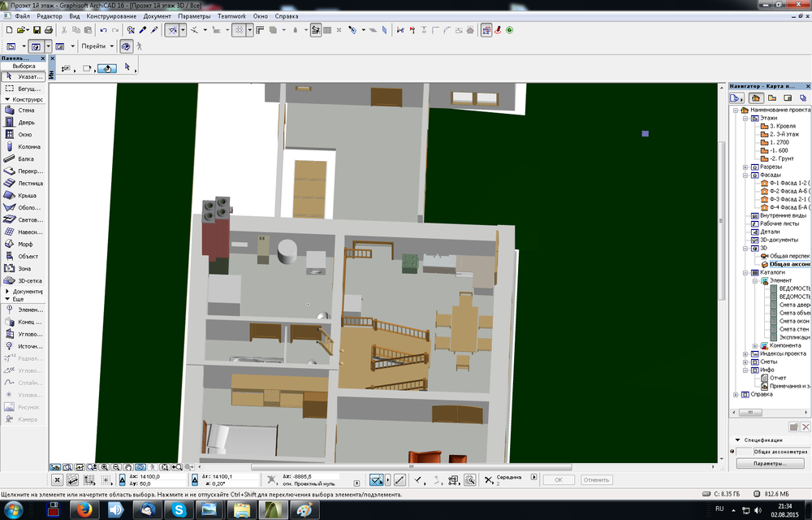Open the Общая перспектива 3D view
The image size is (812, 520).
pyautogui.click(x=789, y=255)
